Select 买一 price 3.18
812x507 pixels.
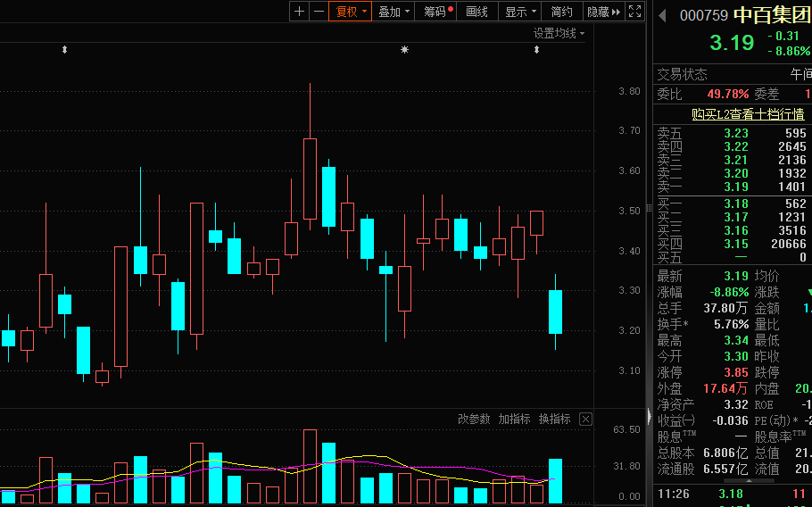[736, 204]
